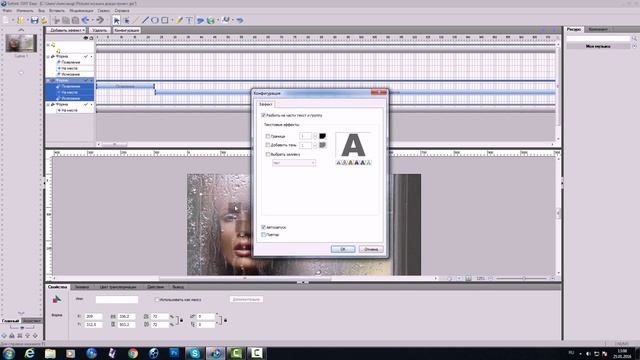Switch to the first Properties tab
This screenshot has width=640, height=360.
pyautogui.click(x=57, y=287)
